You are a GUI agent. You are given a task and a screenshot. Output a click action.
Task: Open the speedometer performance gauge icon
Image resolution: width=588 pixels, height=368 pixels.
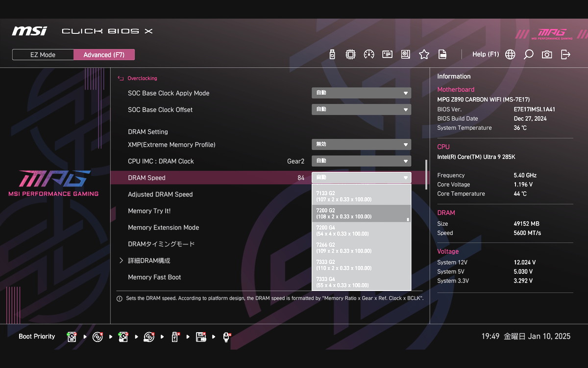tap(369, 54)
